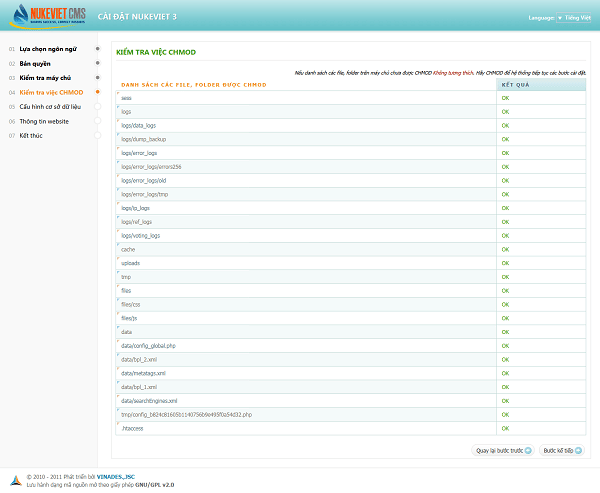
Task: Click the step indicator dot for Bản quyền
Action: (x=97, y=63)
